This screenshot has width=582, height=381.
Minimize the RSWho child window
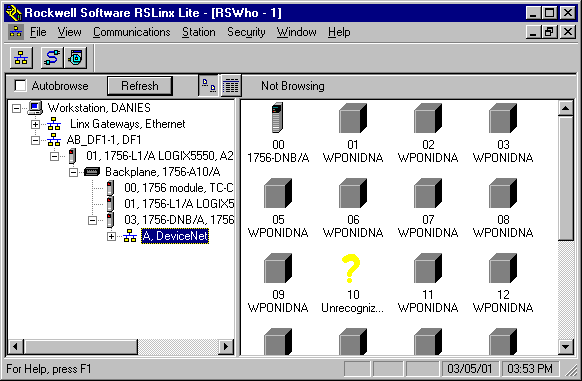tap(533, 32)
